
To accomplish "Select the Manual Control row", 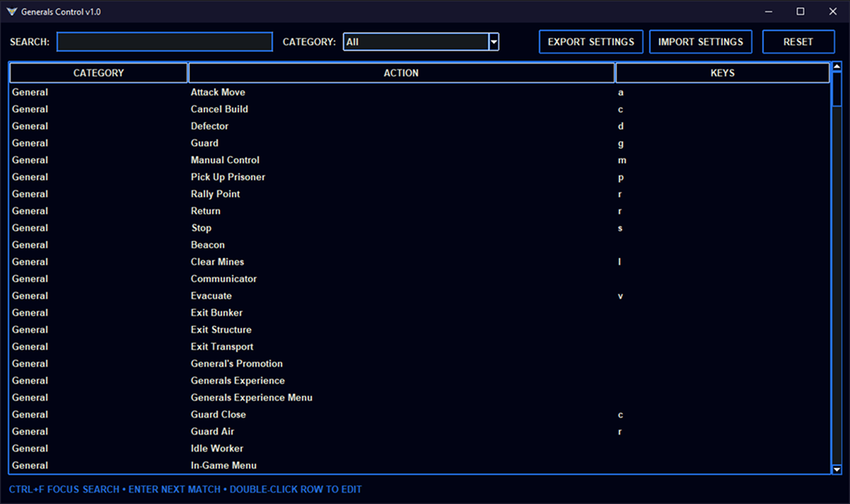I will coord(419,160).
